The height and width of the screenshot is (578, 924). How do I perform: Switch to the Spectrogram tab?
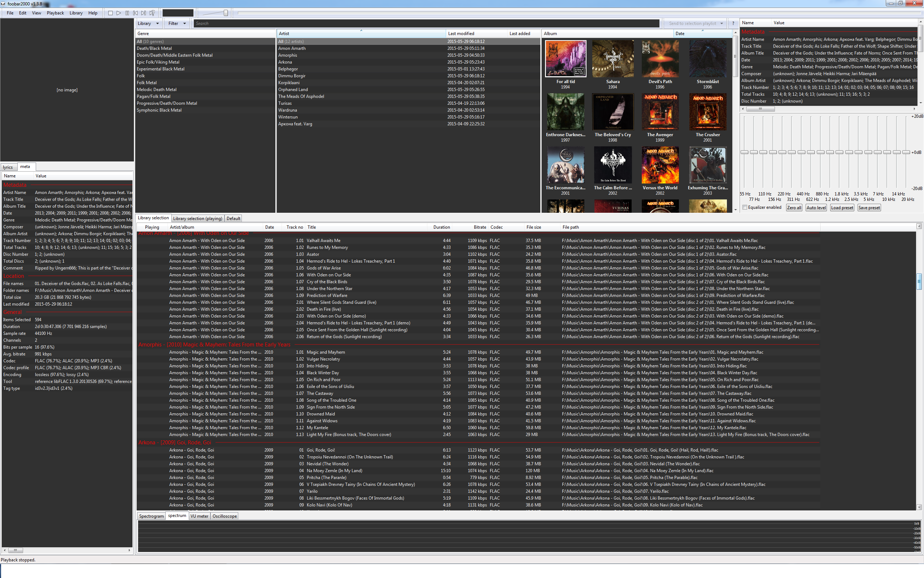[x=151, y=516]
